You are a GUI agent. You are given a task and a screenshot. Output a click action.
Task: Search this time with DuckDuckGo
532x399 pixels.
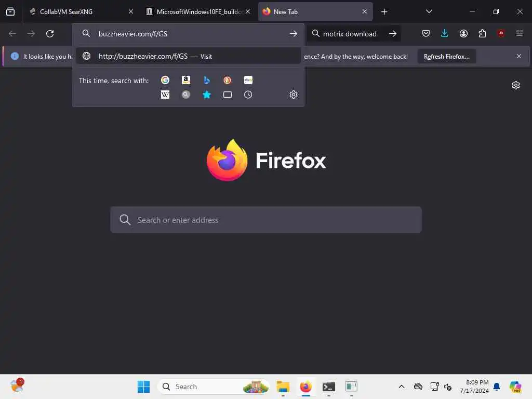click(x=228, y=80)
